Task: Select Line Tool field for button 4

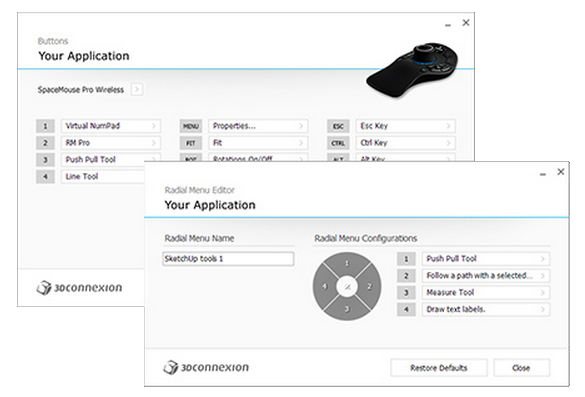Action: pyautogui.click(x=103, y=176)
